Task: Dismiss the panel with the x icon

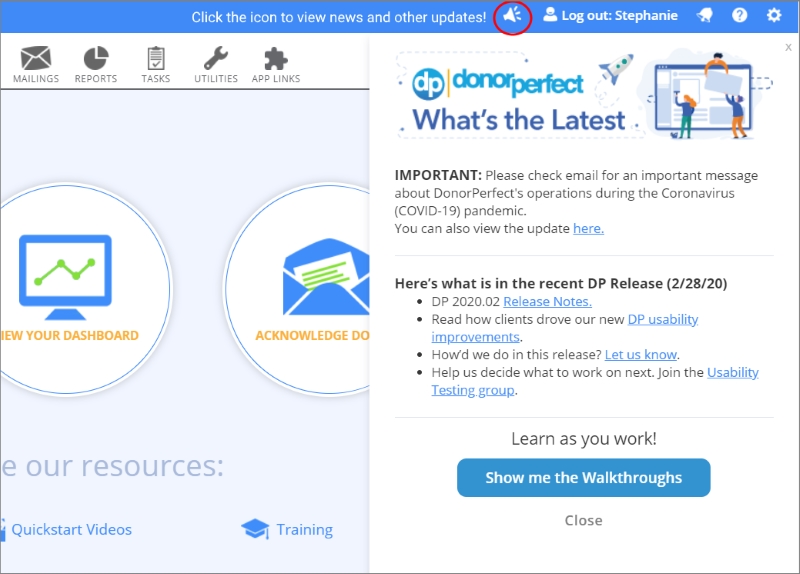Action: pyautogui.click(x=788, y=47)
